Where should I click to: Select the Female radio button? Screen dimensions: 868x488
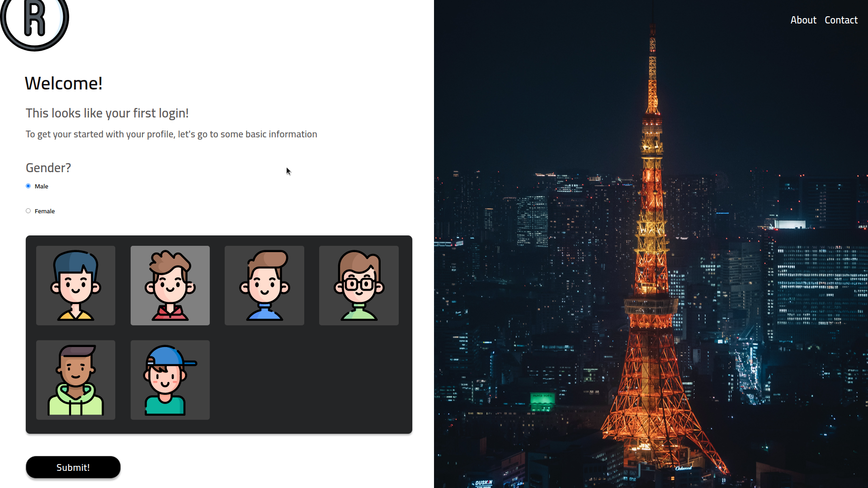(x=28, y=211)
